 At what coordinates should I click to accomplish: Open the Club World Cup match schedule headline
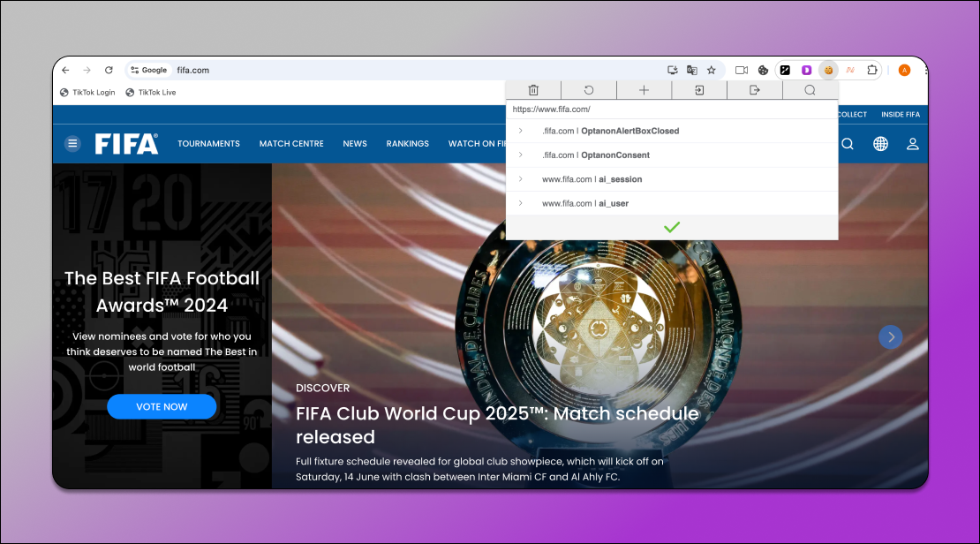(x=497, y=425)
